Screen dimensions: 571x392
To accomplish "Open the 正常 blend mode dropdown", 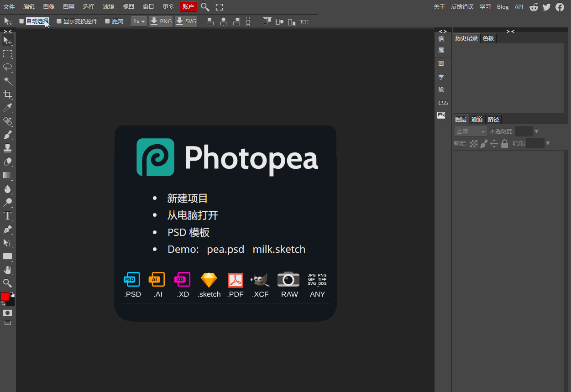I will pos(471,131).
